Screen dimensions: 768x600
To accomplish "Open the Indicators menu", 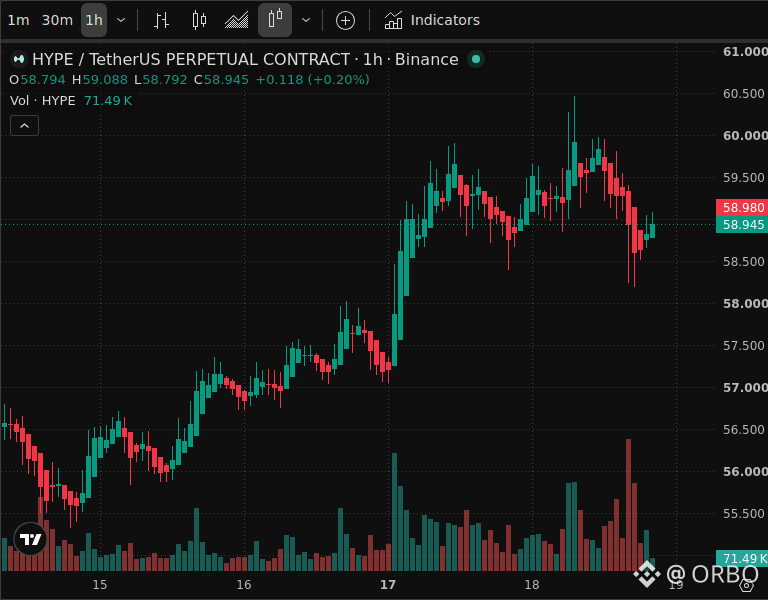I will pos(432,20).
